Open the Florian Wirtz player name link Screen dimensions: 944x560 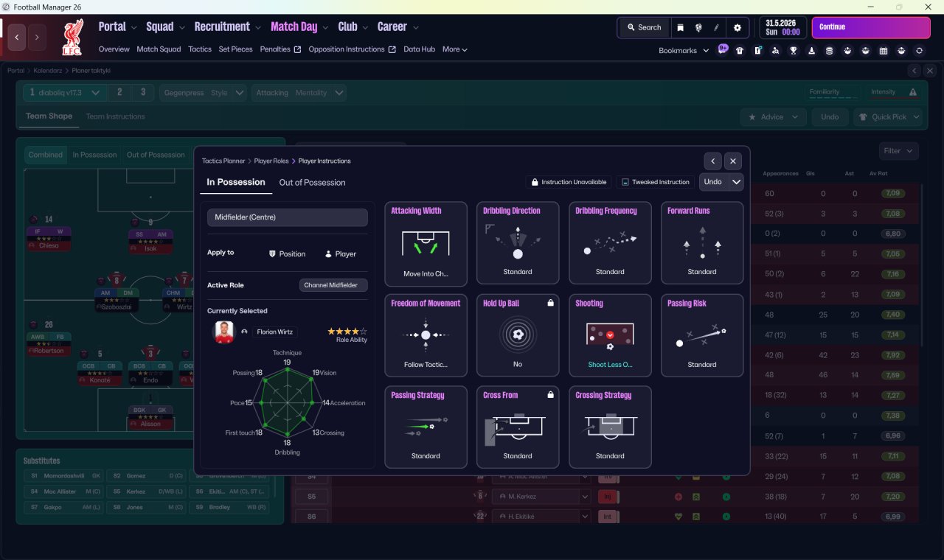(x=276, y=332)
